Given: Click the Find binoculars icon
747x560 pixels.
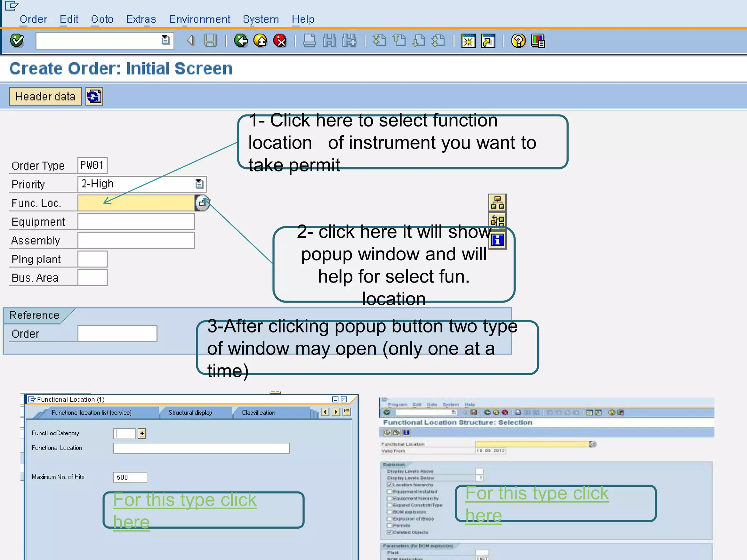Looking at the screenshot, I should (329, 40).
